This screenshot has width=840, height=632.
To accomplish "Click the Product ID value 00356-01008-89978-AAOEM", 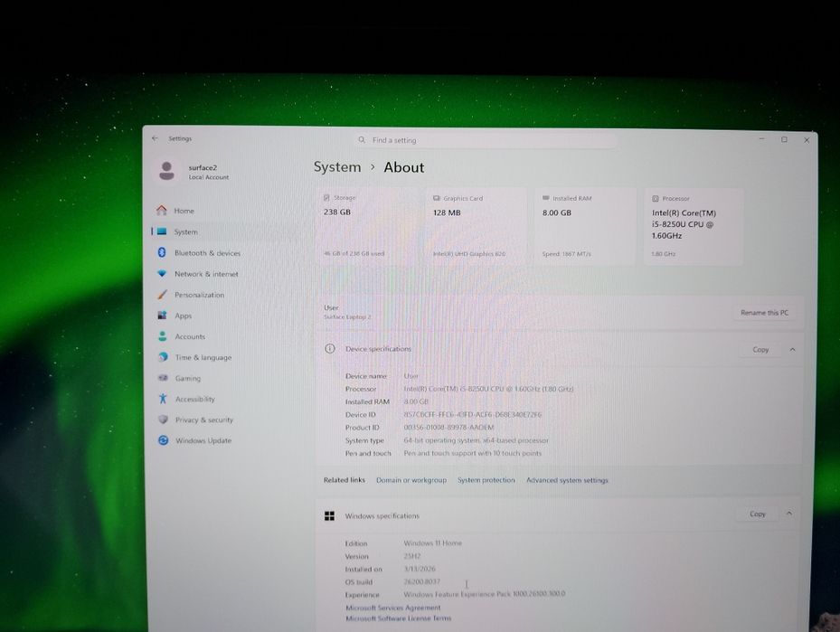I will 448,428.
